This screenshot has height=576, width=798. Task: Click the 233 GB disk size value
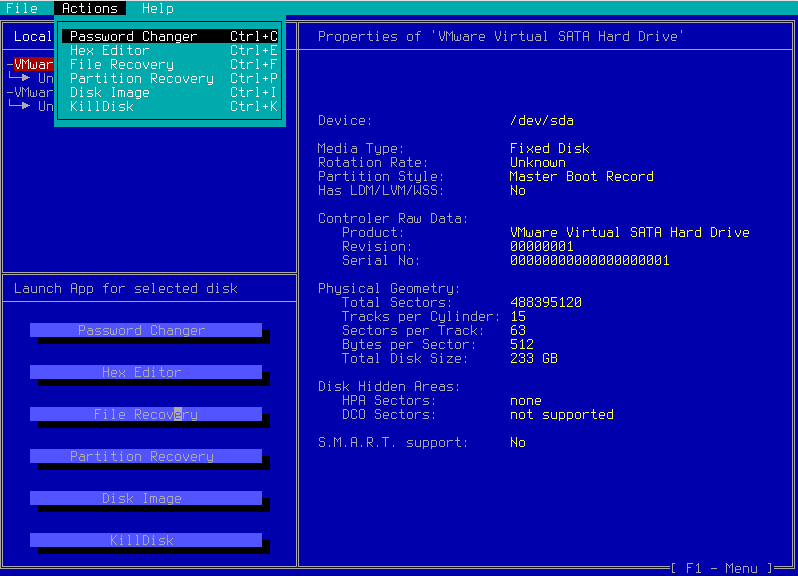coord(534,358)
